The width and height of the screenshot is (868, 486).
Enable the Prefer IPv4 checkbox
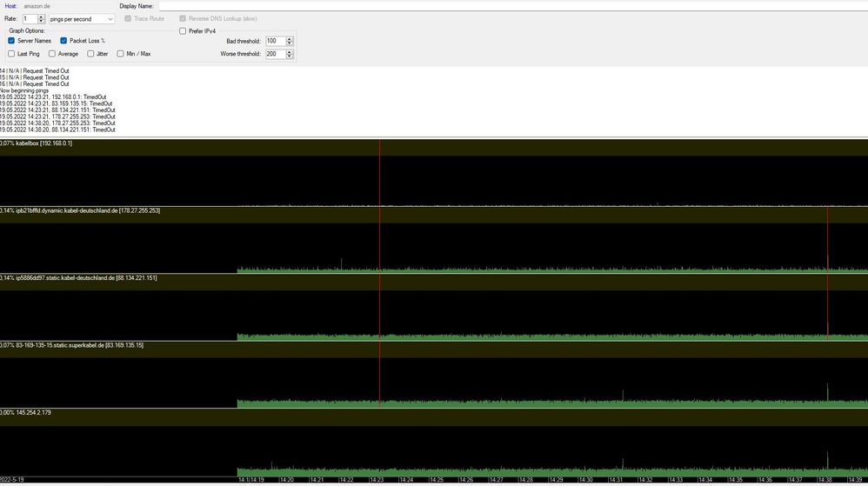coord(183,31)
